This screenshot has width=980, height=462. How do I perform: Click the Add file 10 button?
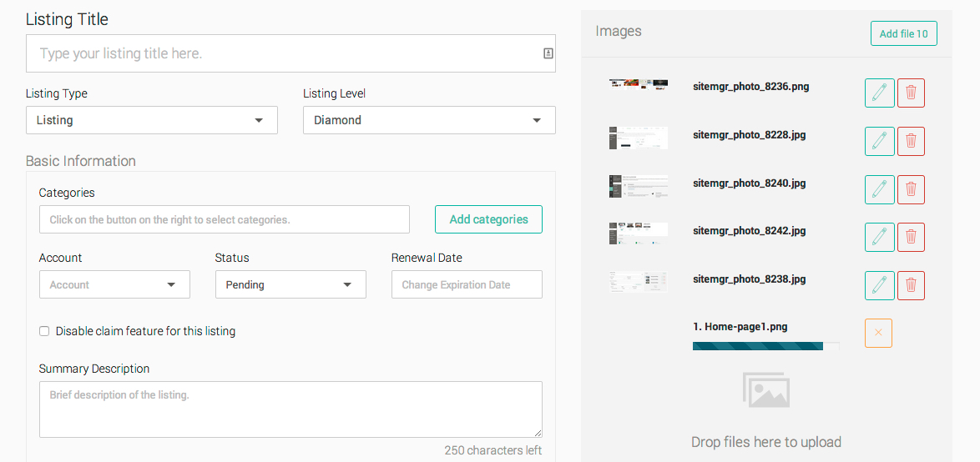(903, 33)
